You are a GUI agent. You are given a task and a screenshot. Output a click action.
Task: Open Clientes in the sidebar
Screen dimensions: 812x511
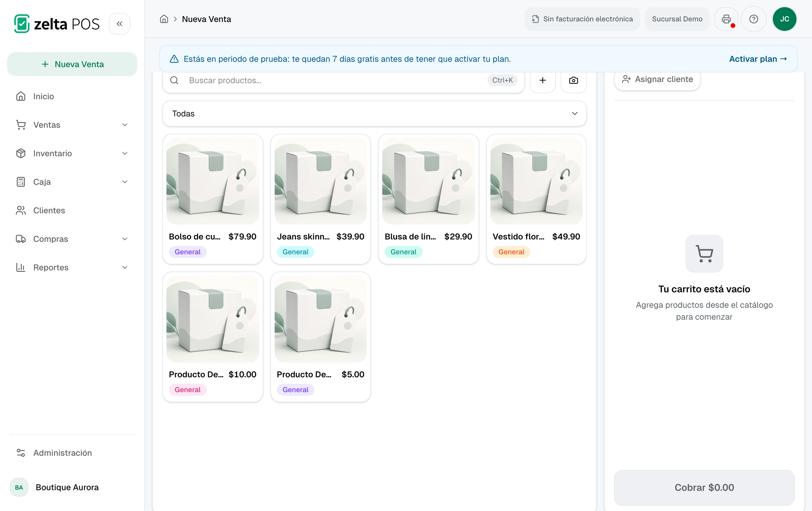click(x=72, y=210)
